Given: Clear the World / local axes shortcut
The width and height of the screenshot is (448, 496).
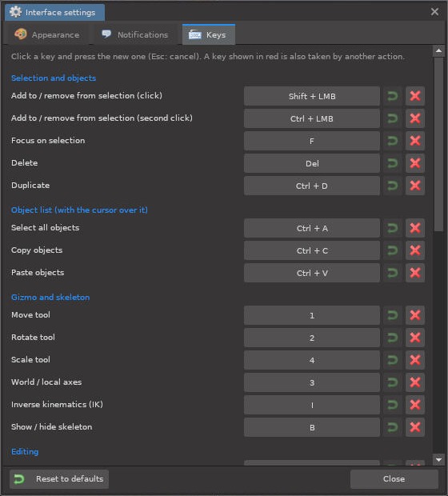Looking at the screenshot, I should [x=415, y=382].
